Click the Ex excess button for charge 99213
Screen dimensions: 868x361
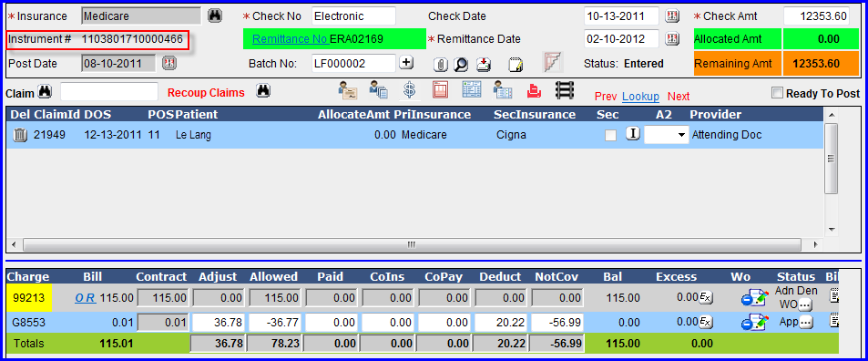(x=705, y=297)
